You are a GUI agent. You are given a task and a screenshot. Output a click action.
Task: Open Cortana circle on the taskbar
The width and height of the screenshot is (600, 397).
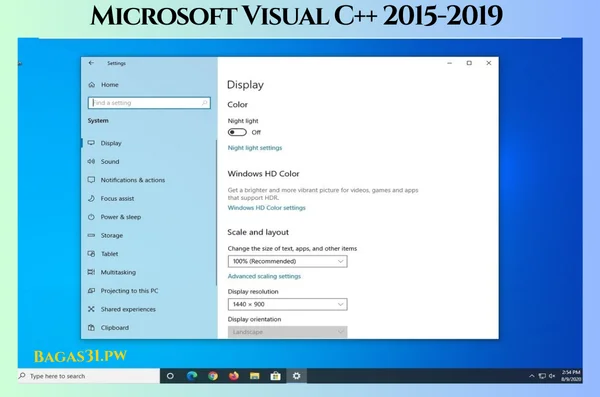coord(170,376)
